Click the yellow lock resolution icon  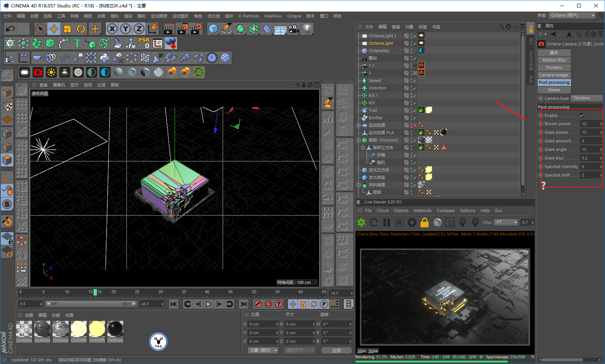(424, 222)
